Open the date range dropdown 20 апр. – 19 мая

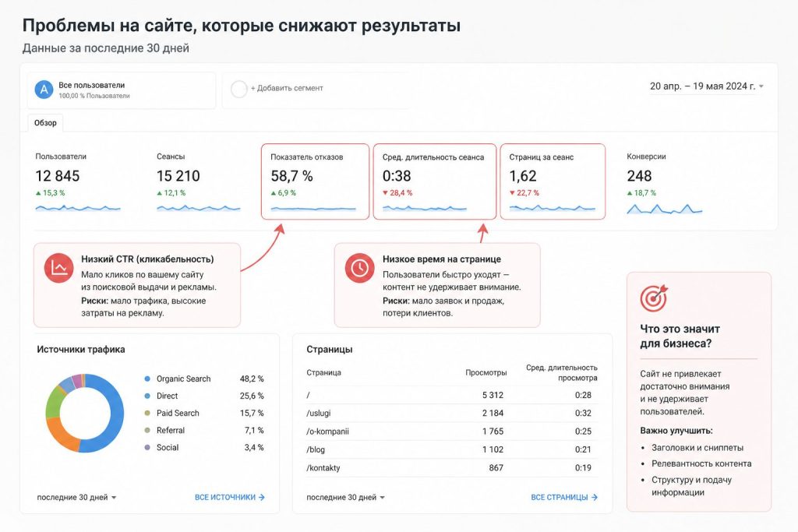(x=707, y=86)
